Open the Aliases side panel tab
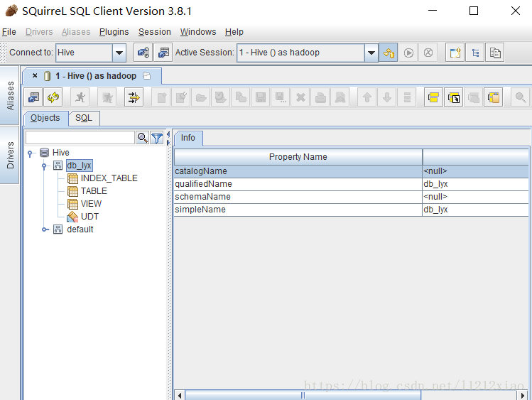This screenshot has height=400, width=532. [x=10, y=96]
